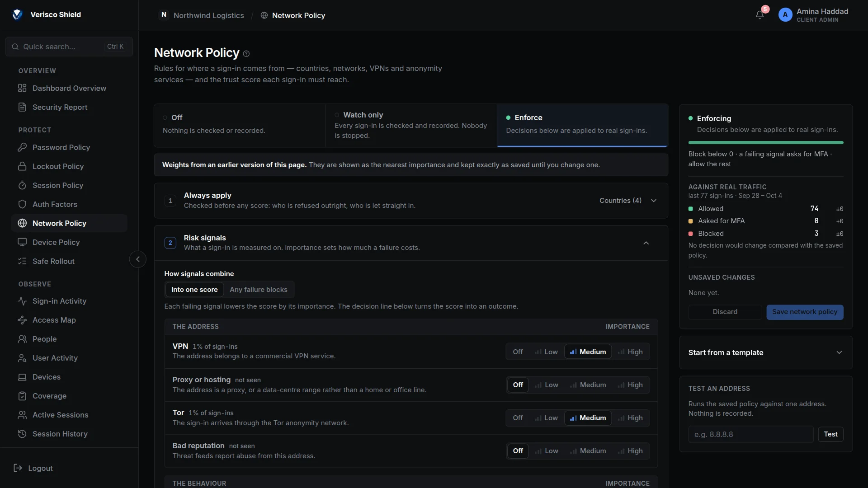
Task: Click the green Enforcing progress bar
Action: 766,143
